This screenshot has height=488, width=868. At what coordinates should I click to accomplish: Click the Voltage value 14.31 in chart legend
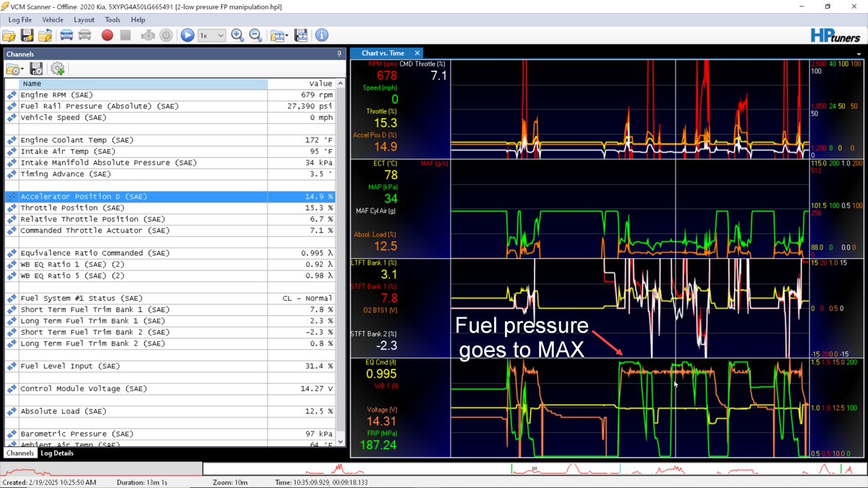click(382, 421)
